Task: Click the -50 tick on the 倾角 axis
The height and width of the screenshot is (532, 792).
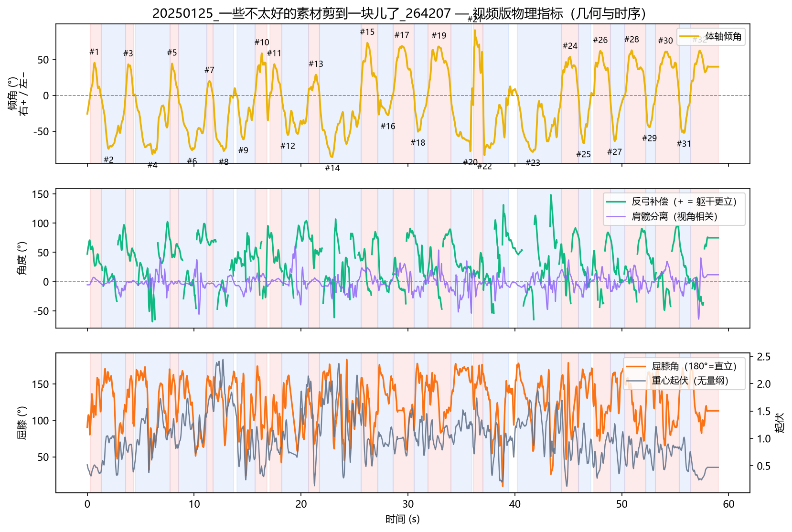Action: (x=41, y=131)
